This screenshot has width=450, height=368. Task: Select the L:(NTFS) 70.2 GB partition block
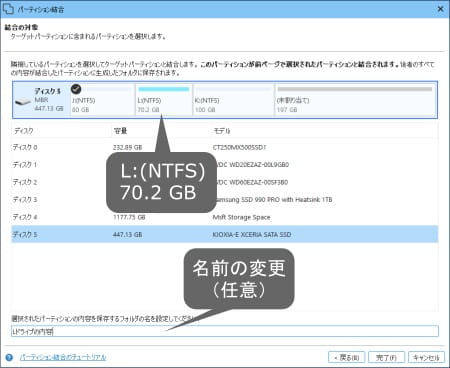point(164,99)
